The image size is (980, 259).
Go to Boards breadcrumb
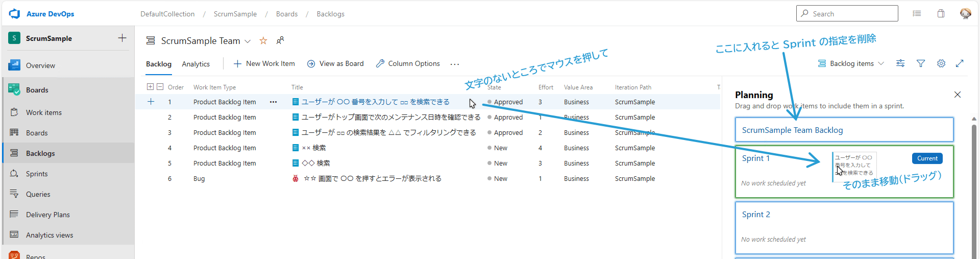287,14
